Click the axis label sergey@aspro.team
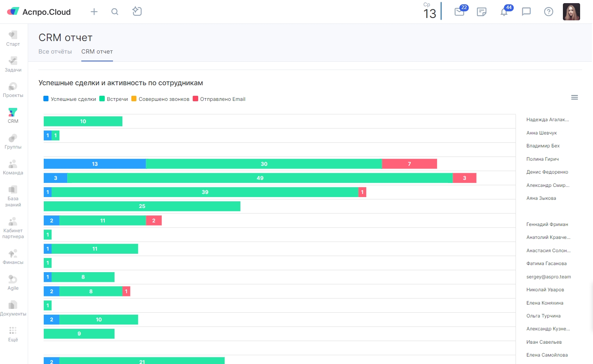Viewport: 593px width, 364px height. (548, 277)
